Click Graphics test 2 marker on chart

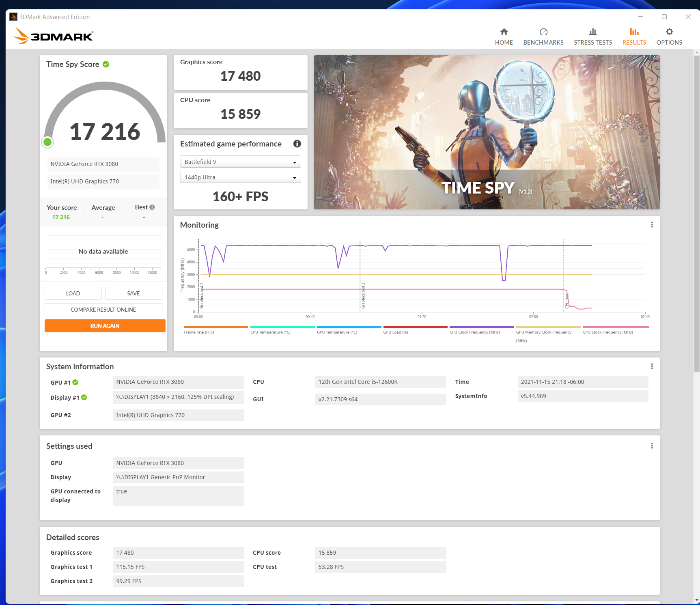pyautogui.click(x=363, y=295)
